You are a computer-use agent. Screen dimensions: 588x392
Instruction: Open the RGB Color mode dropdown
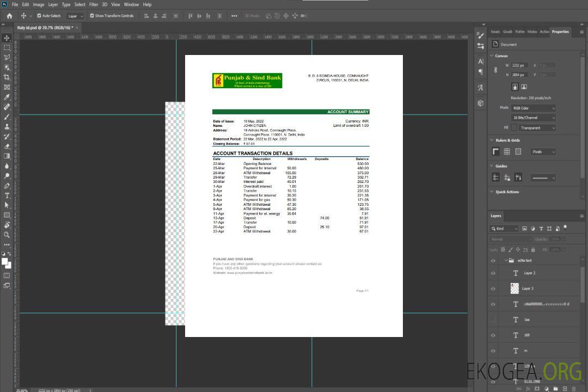pos(533,108)
